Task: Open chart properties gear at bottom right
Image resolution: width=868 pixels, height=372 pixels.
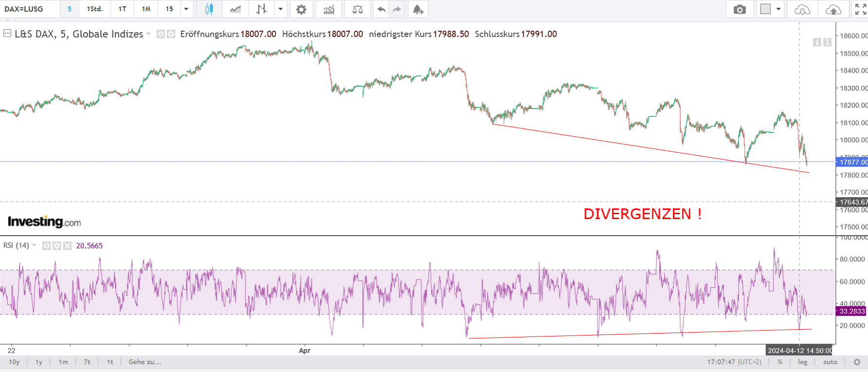Action: (857, 362)
